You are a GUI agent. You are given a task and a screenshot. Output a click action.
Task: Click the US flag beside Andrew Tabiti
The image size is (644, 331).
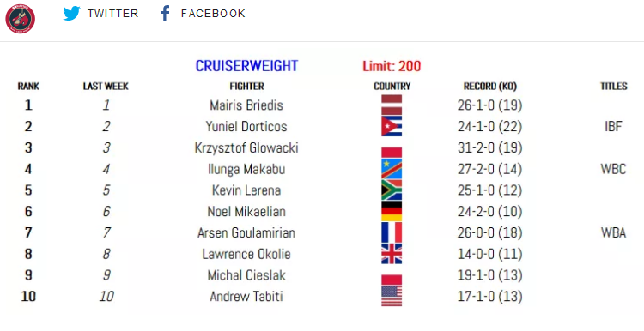(x=392, y=296)
